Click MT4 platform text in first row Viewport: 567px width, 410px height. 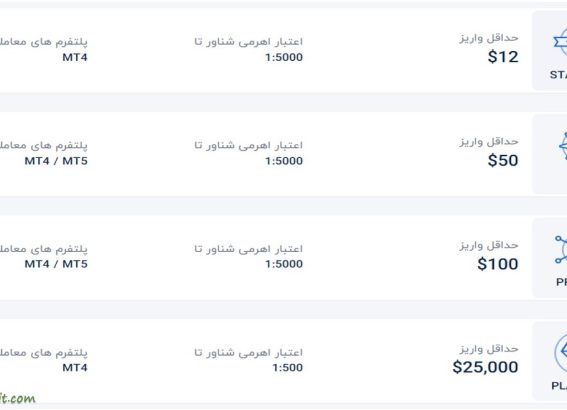(75, 57)
